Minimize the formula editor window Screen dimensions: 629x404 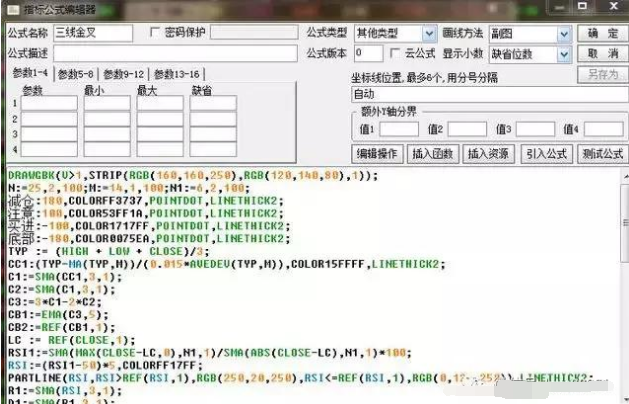pyautogui.click(x=561, y=7)
